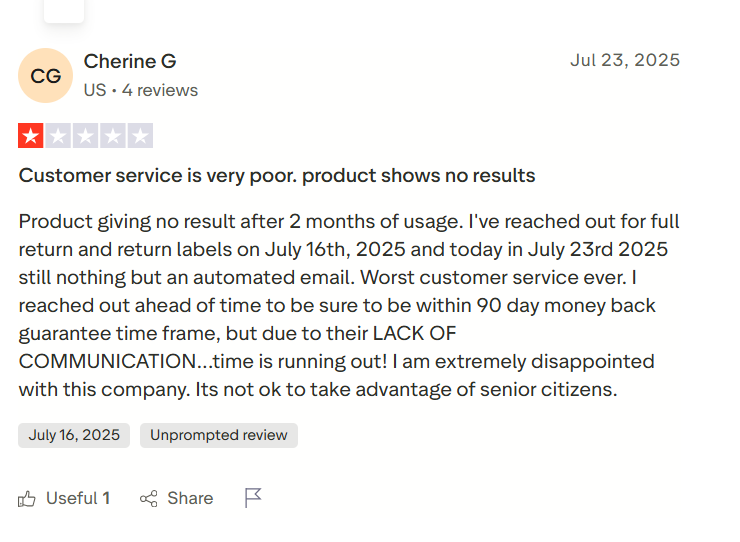This screenshot has height=542, width=740.
Task: Open Cherine G's reviewer profile name
Action: [130, 62]
